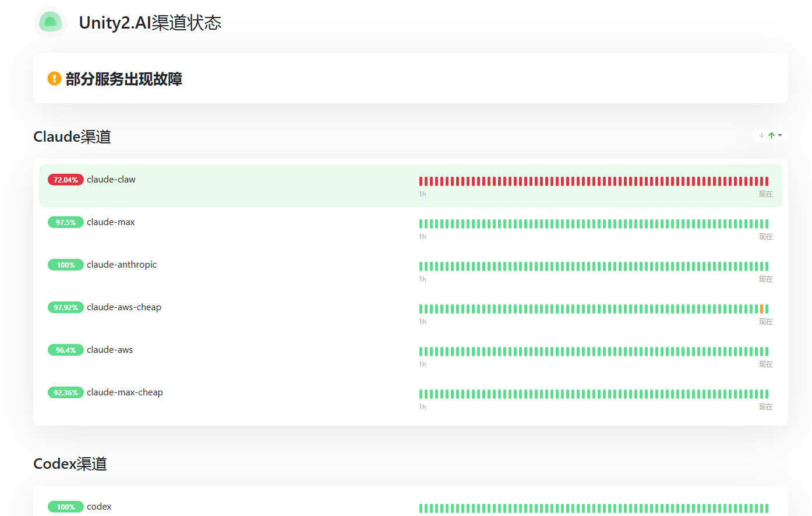
Task: Select the claude-claw monitor name
Action: coord(111,180)
